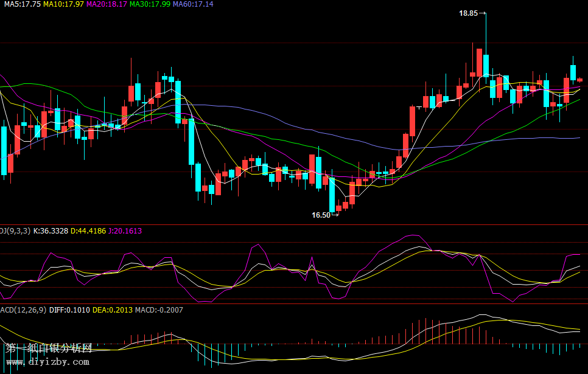Click the MA60:17.14 moving average label
Image resolution: width=588 pixels, height=374 pixels.
193,4
